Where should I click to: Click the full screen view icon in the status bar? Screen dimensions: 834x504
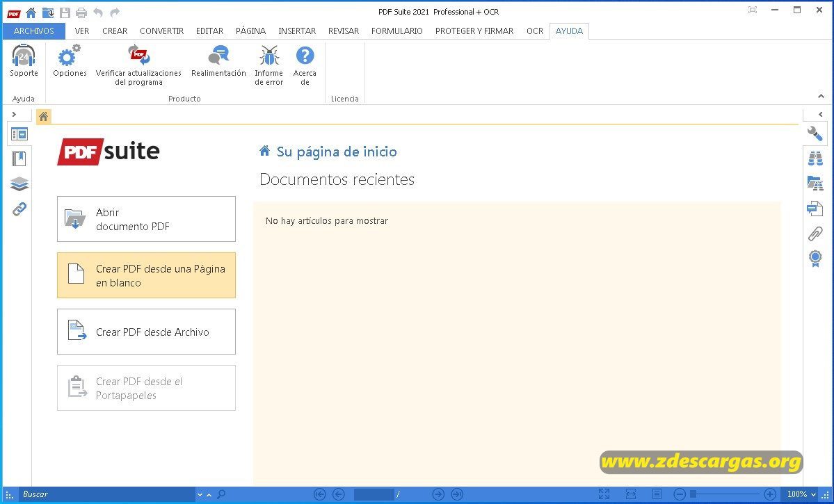(604, 494)
